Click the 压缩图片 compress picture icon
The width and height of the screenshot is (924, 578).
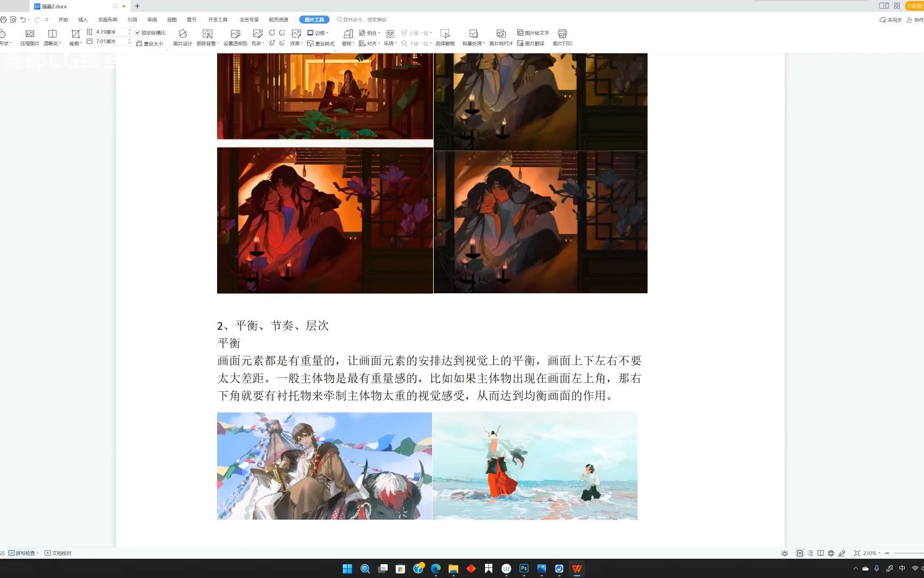(30, 37)
